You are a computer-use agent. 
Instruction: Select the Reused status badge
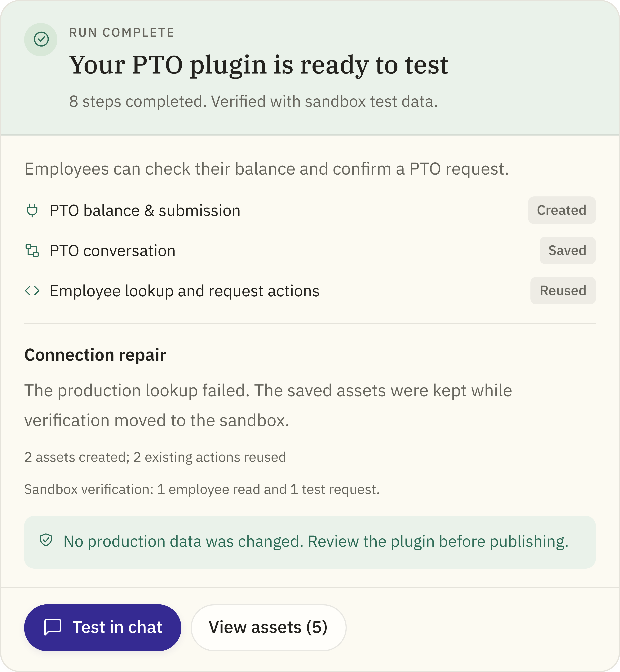pyautogui.click(x=563, y=291)
